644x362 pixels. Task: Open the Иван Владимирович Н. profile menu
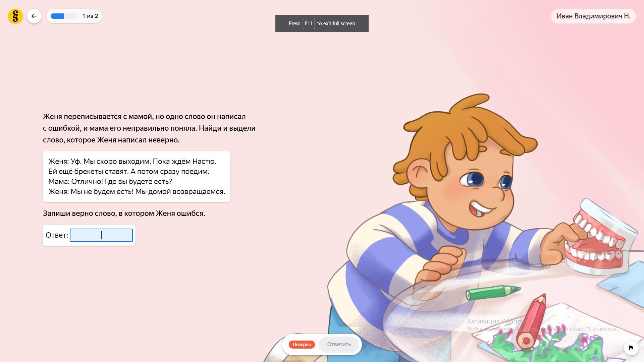tap(593, 16)
